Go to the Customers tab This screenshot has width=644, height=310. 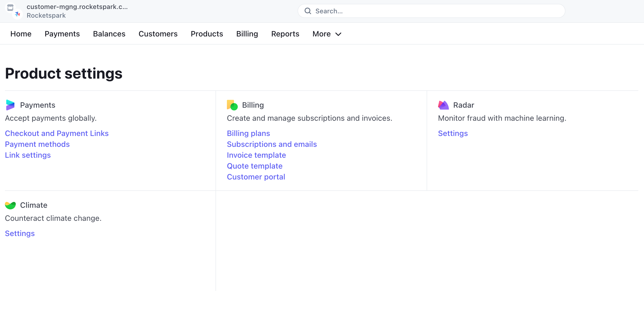click(x=158, y=34)
